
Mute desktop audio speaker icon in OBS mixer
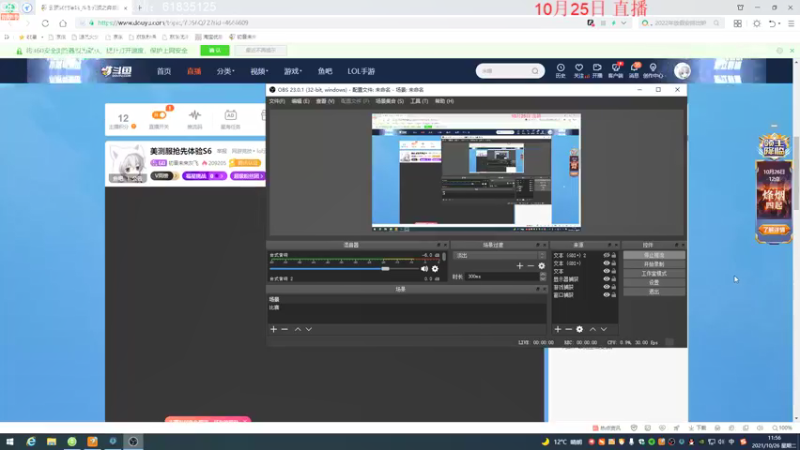pyautogui.click(x=424, y=268)
